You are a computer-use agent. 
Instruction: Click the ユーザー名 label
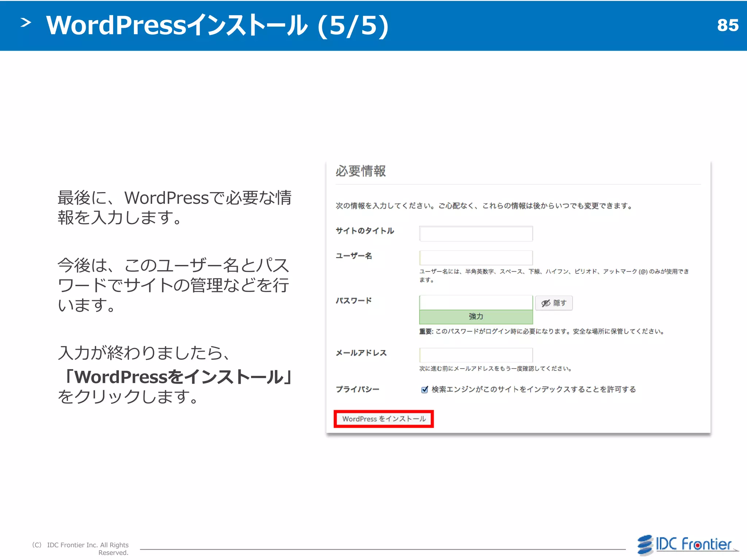click(x=354, y=256)
